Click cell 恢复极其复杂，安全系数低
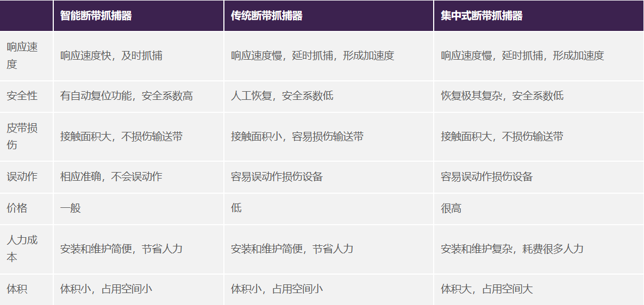644x305 pixels. pyautogui.click(x=539, y=96)
